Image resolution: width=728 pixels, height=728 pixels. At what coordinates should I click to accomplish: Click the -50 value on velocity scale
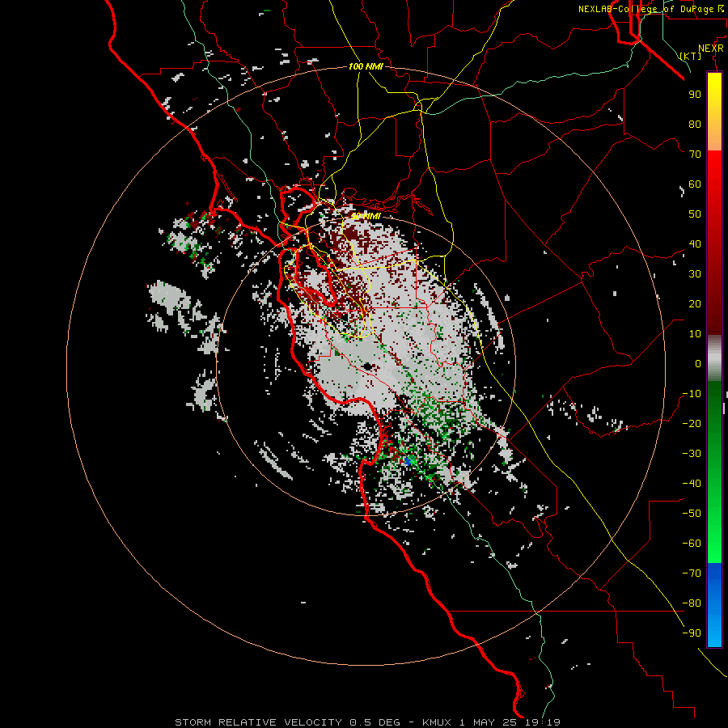coord(692,514)
